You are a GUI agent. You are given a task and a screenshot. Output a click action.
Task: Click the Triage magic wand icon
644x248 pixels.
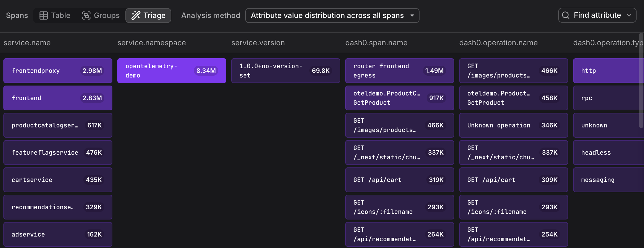pos(136,15)
